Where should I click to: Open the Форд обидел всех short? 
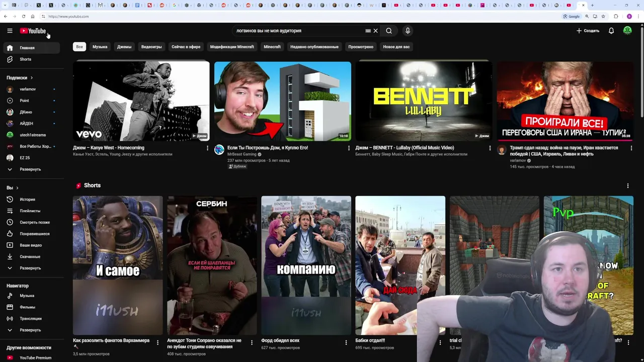tap(306, 265)
